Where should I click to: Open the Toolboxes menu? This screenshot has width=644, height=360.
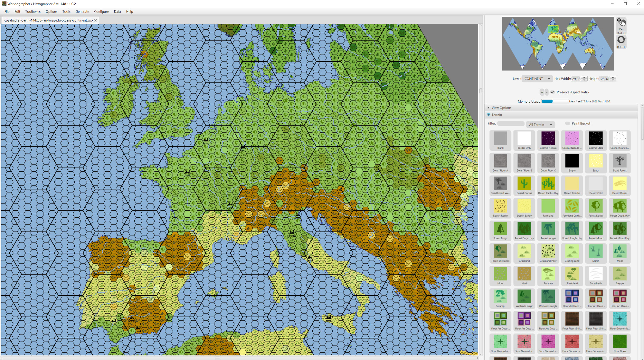coord(33,12)
